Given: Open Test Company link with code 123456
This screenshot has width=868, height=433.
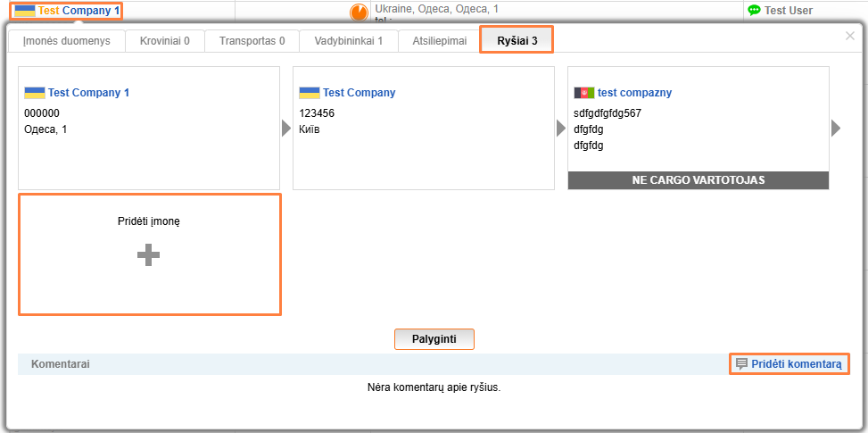Looking at the screenshot, I should 359,93.
